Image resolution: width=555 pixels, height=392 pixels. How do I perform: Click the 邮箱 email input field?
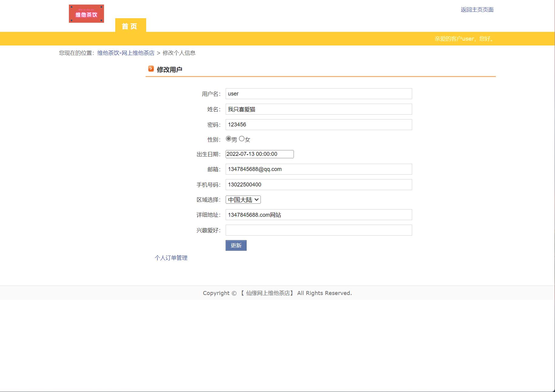pos(318,169)
